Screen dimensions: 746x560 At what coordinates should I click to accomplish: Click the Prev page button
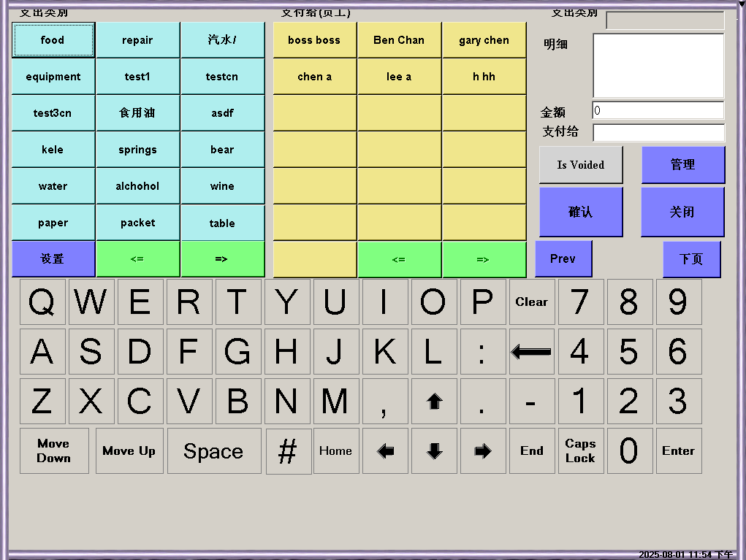click(x=563, y=259)
